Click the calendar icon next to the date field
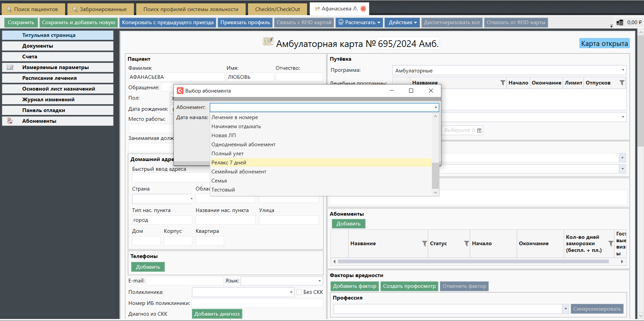 (479, 130)
